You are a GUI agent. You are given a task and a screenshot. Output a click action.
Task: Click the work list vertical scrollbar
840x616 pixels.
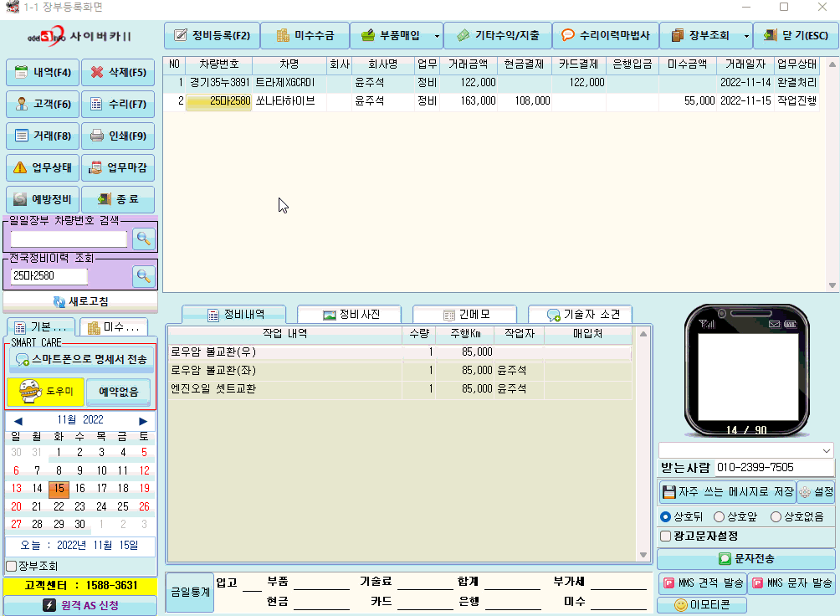pos(643,444)
